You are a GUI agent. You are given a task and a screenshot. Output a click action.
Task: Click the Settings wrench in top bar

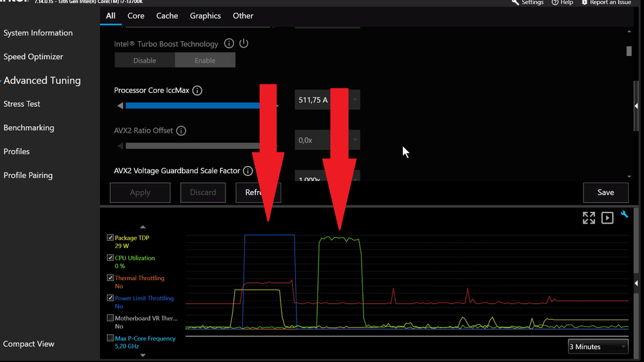(x=516, y=3)
